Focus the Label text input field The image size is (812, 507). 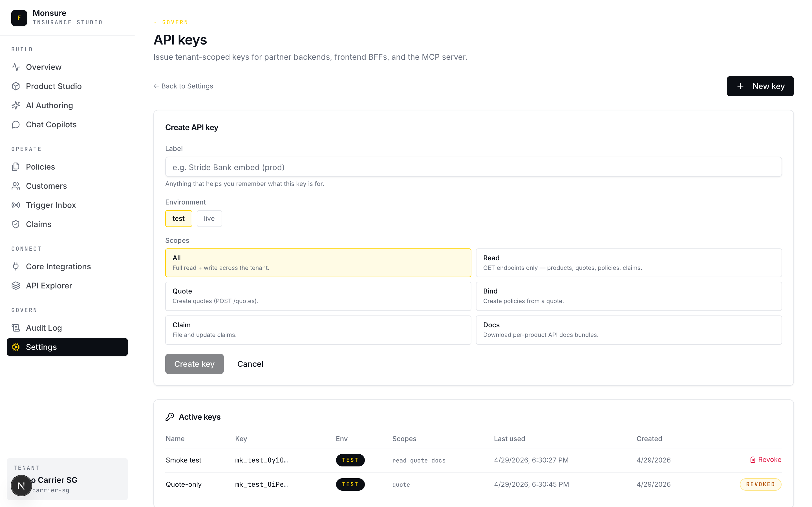[473, 167]
